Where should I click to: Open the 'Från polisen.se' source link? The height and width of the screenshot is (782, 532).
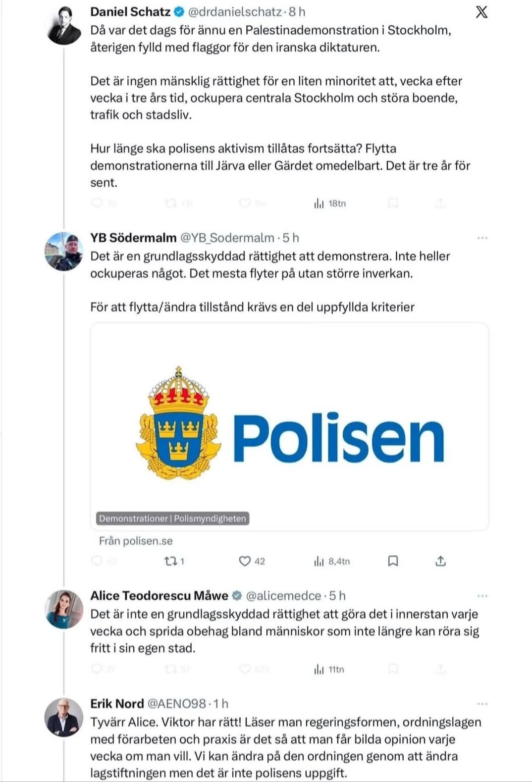pos(136,541)
